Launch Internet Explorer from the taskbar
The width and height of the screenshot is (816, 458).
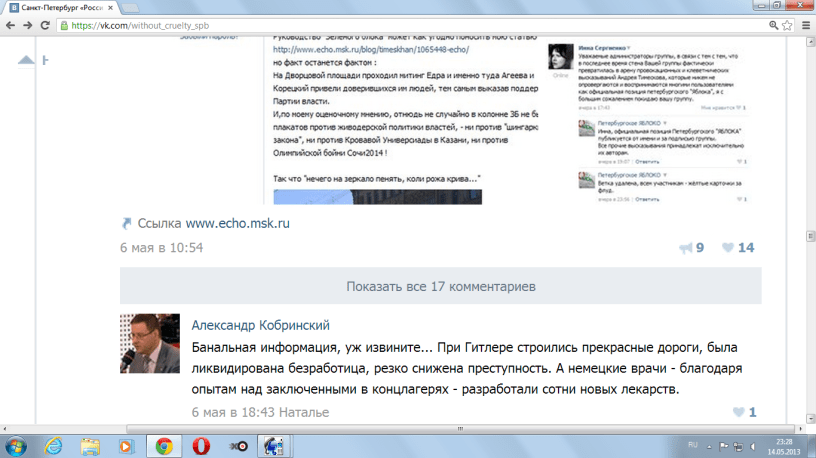click(x=53, y=443)
